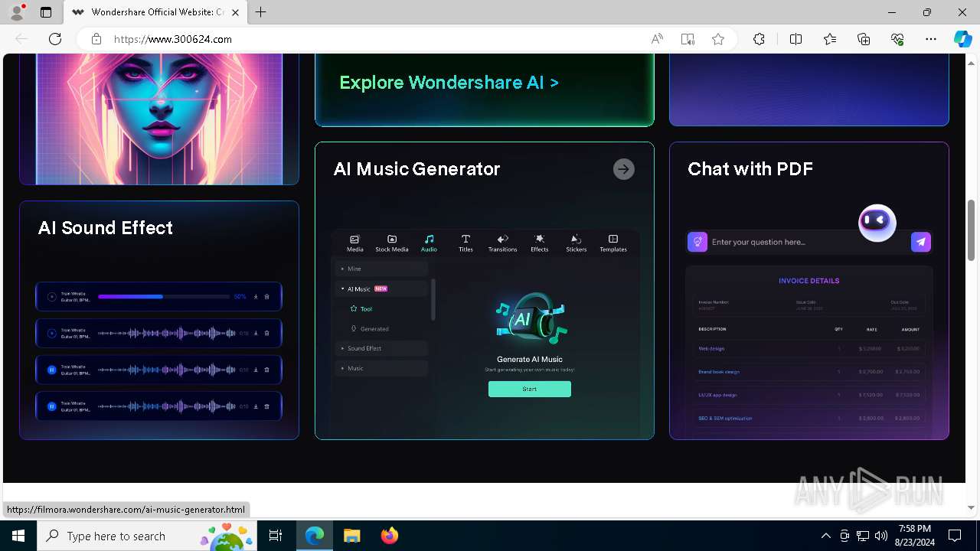The width and height of the screenshot is (980, 551).
Task: Open Immersive reader icon in address bar
Action: click(688, 39)
